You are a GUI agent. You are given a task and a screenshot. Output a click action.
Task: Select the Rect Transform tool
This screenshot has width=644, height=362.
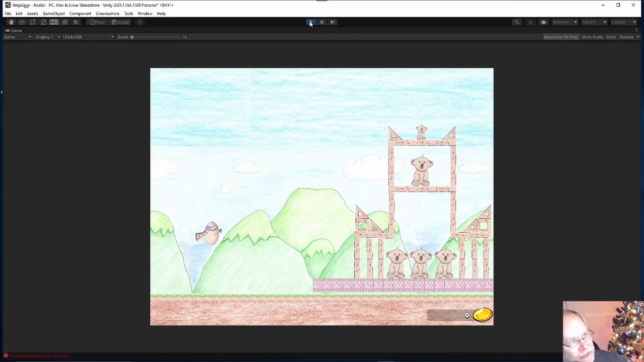(54, 22)
